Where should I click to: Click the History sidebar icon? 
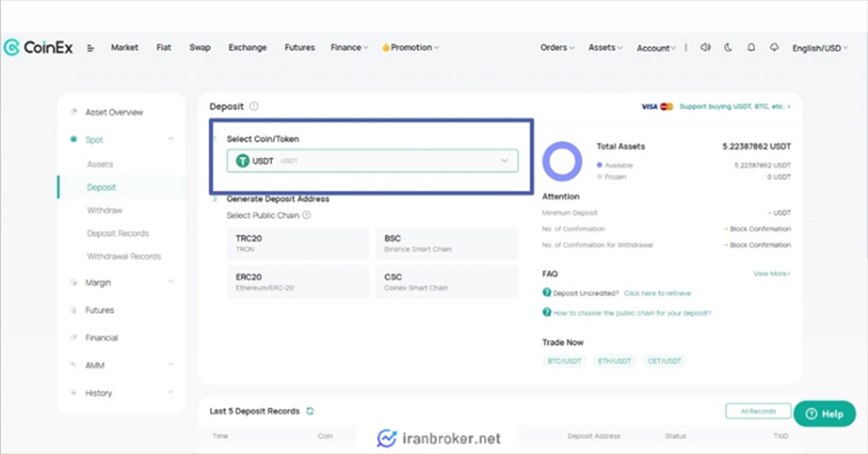click(73, 392)
